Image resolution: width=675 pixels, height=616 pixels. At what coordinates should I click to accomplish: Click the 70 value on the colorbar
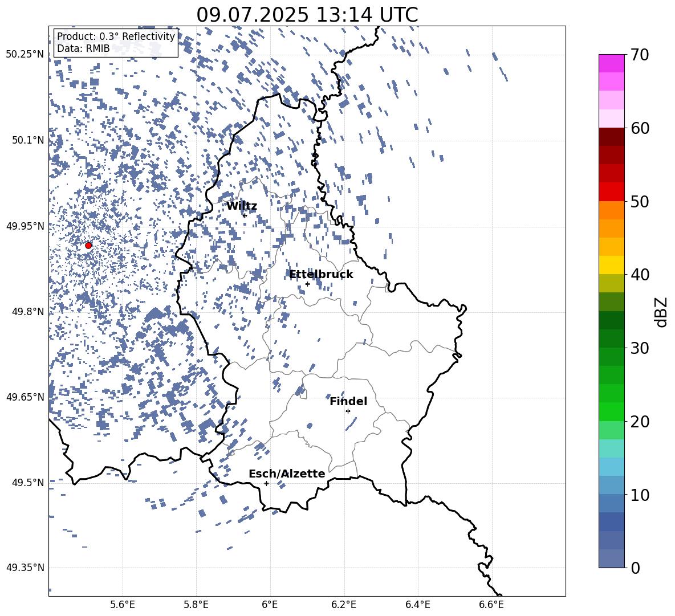[640, 55]
